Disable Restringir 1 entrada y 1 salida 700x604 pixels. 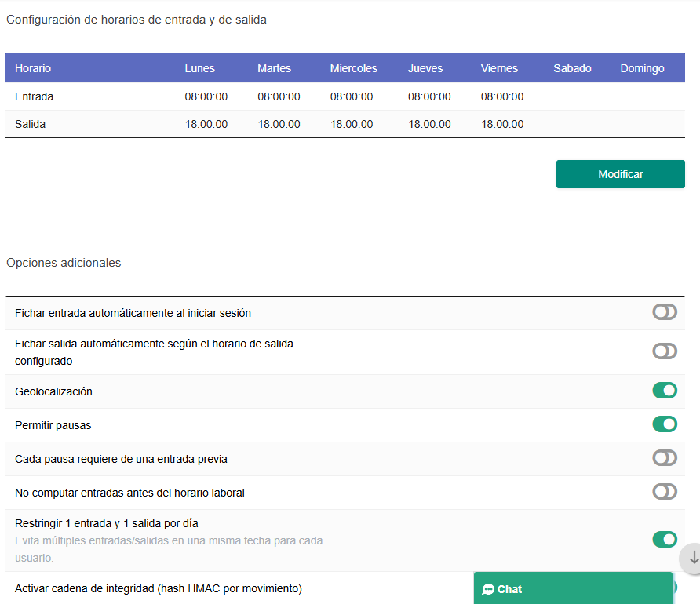coord(665,539)
